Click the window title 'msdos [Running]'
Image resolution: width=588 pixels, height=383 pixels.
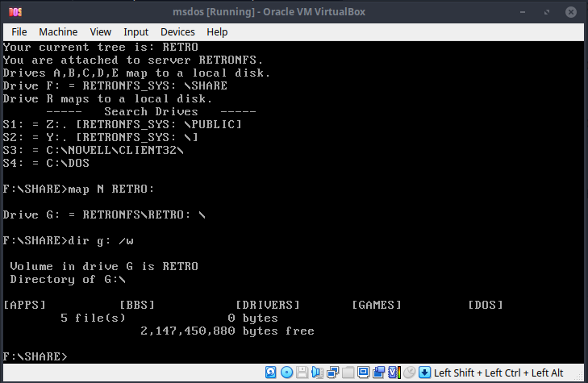pyautogui.click(x=269, y=12)
